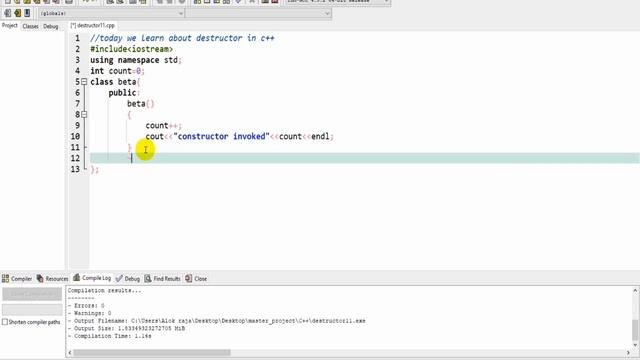
Task: Open the Compiler tab in the bottom panel
Action: pyautogui.click(x=17, y=278)
